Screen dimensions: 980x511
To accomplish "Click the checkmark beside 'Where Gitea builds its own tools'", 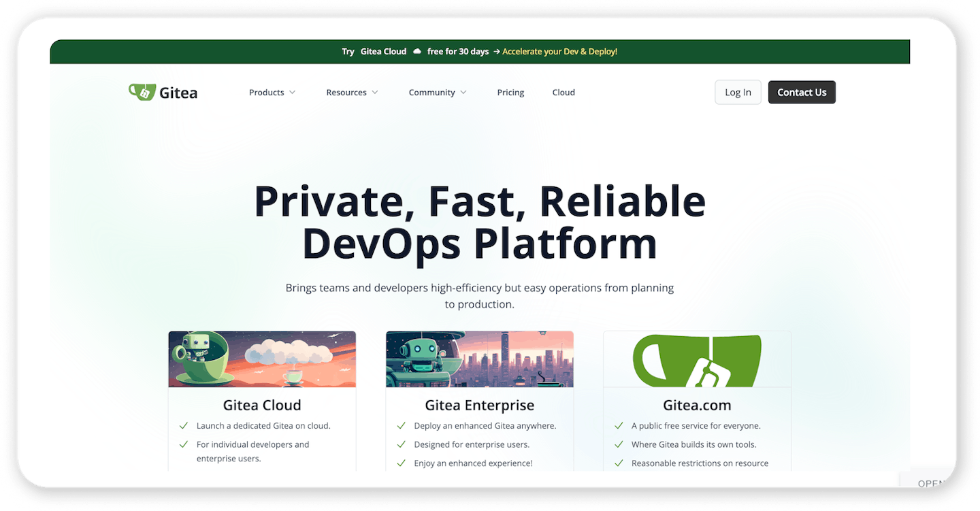I will pos(619,444).
